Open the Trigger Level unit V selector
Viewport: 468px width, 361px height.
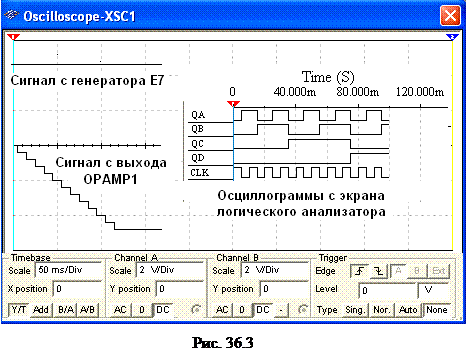click(x=433, y=291)
